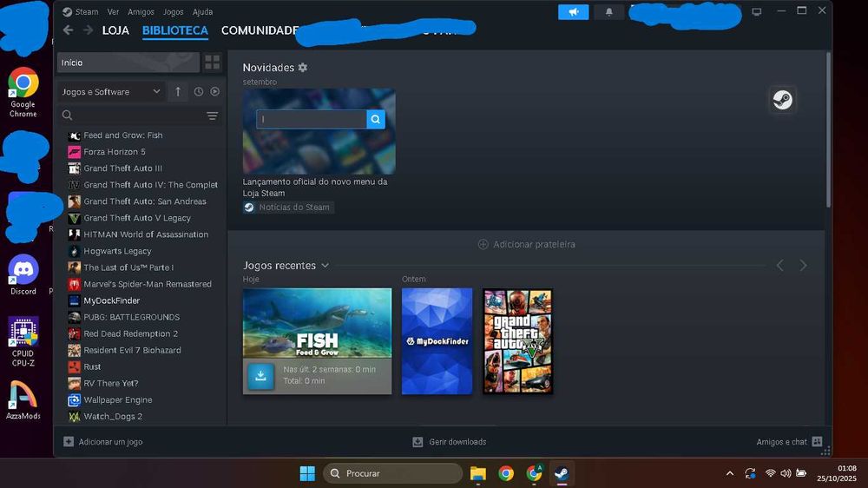Open the Amigos e chat icon
Viewport: 868px width, 488px height.
click(x=817, y=441)
